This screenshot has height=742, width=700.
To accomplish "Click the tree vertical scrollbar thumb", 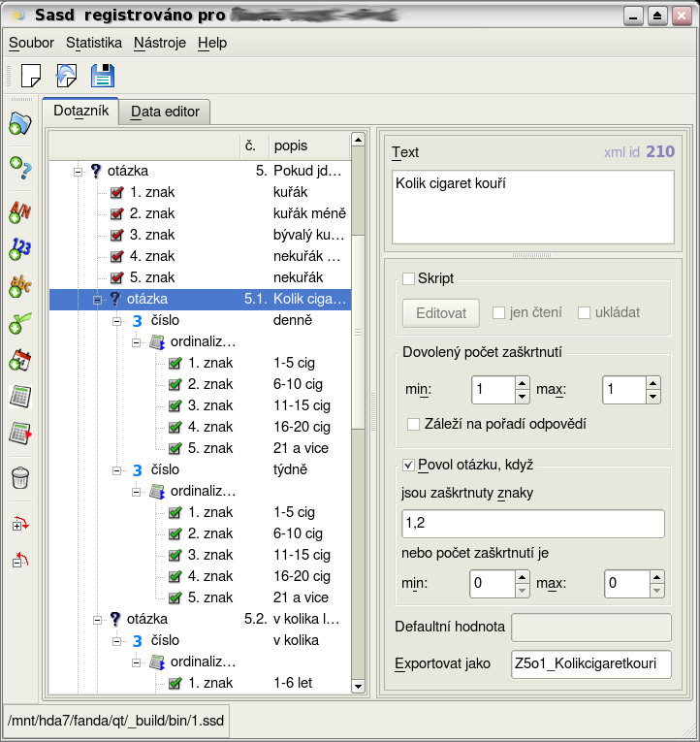I will (358, 332).
